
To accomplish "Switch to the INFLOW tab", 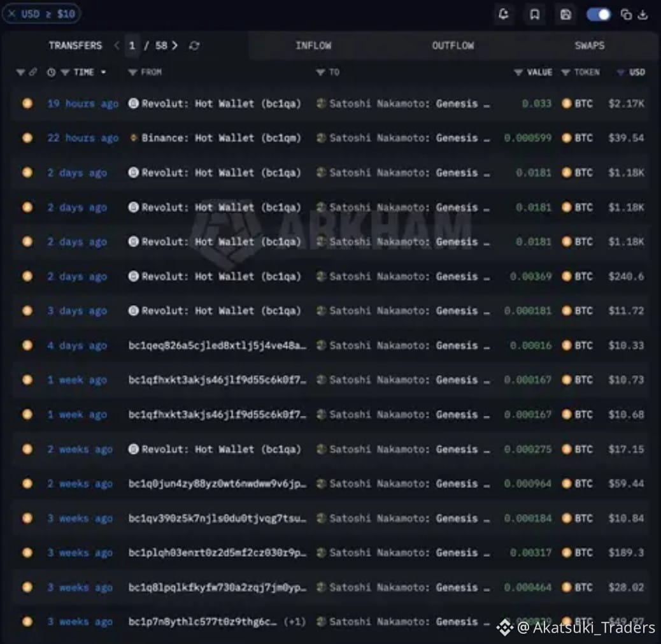I will tap(314, 46).
